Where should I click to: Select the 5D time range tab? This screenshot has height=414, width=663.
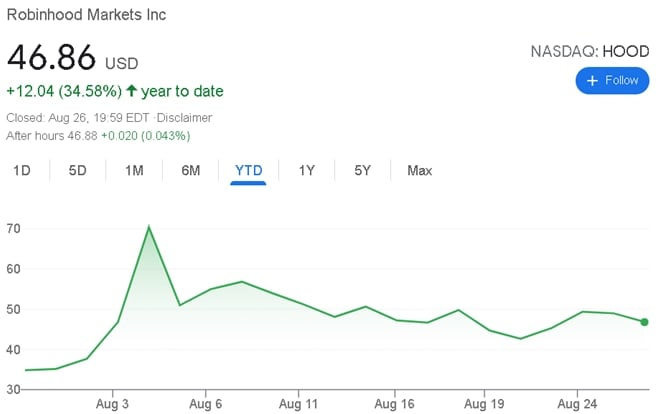78,171
